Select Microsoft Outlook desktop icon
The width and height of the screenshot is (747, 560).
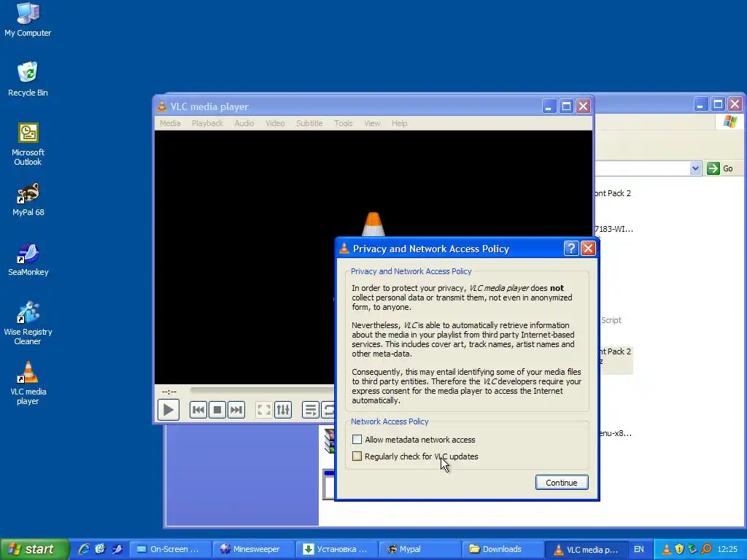pos(28,144)
